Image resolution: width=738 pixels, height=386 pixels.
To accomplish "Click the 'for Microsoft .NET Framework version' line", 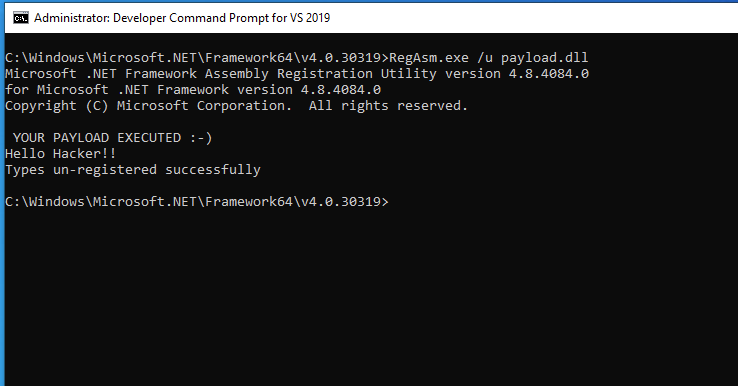I will [x=193, y=89].
